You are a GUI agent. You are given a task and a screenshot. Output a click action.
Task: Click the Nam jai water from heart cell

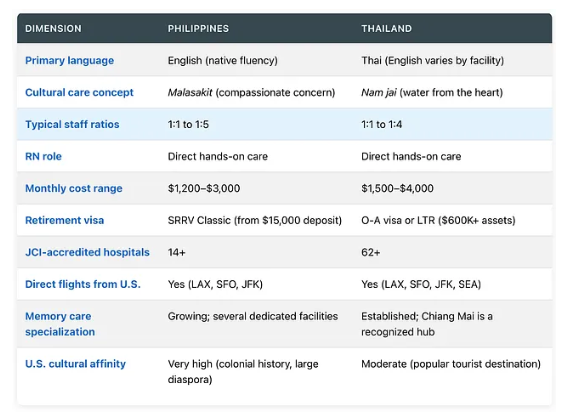(x=432, y=93)
